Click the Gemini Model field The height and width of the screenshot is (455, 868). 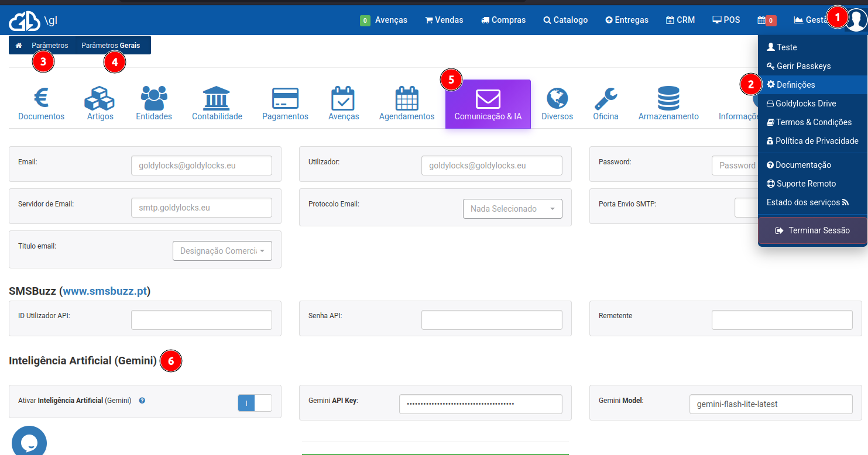771,404
